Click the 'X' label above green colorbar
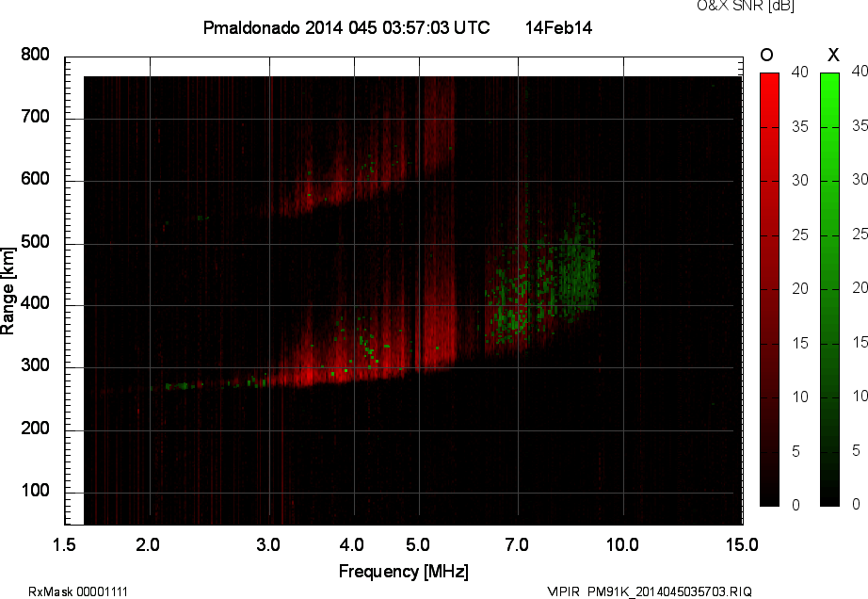 (833, 55)
